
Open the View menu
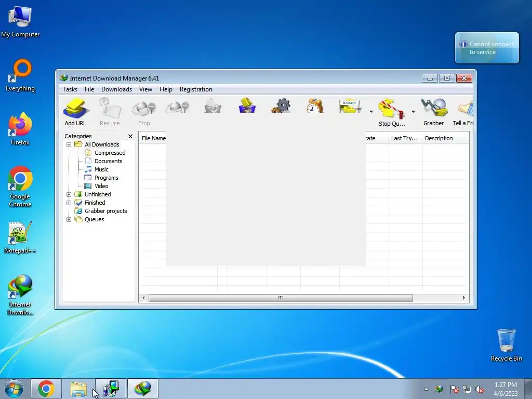coord(145,89)
